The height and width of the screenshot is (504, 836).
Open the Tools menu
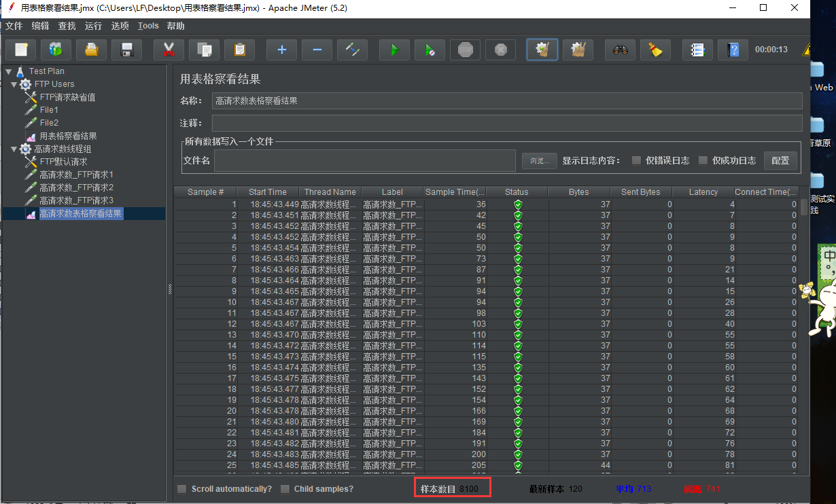click(148, 26)
